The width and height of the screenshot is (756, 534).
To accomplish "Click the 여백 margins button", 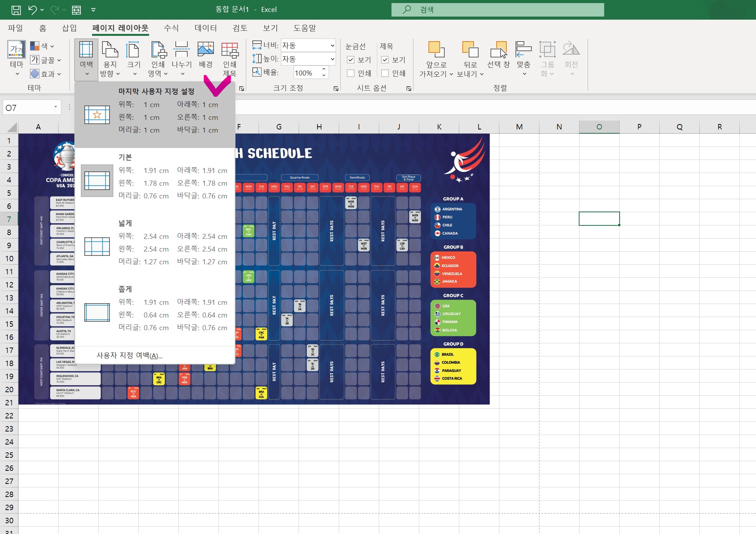I will click(86, 59).
